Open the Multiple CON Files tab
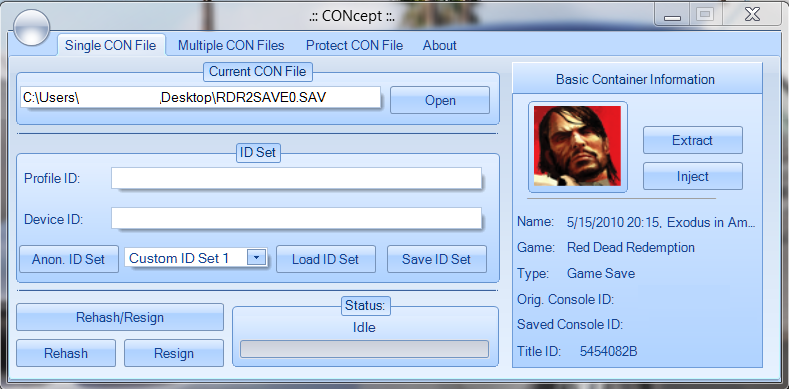The image size is (789, 389). coord(231,46)
